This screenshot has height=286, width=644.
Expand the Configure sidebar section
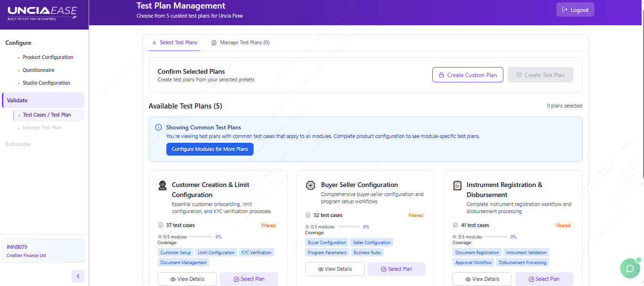click(19, 43)
